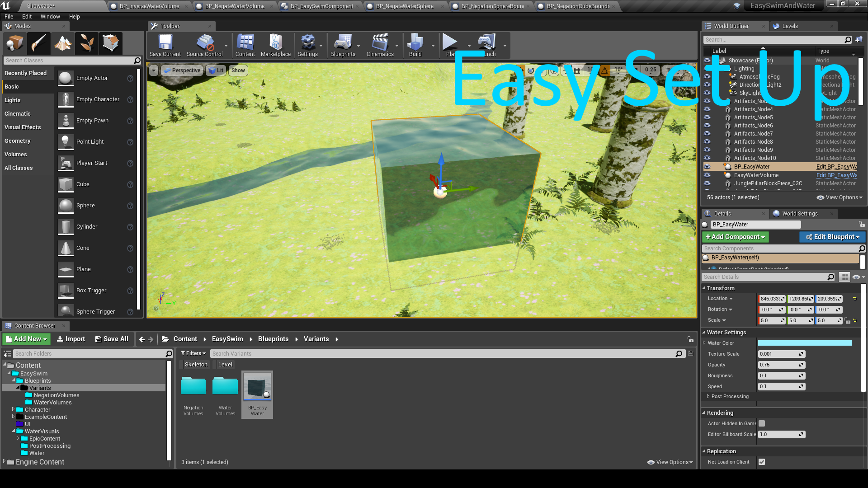Uncheck the Net Load on Client checkbox
This screenshot has height=488, width=868.
(x=762, y=462)
